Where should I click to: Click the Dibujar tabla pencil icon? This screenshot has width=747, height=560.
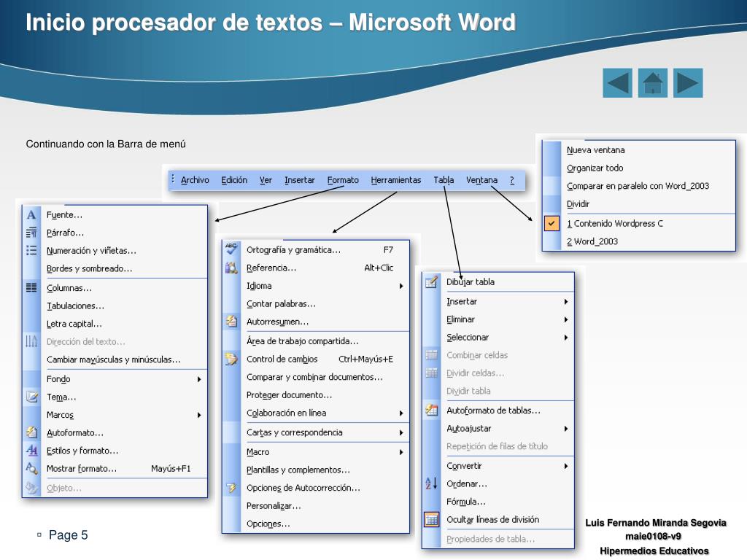coord(431,282)
